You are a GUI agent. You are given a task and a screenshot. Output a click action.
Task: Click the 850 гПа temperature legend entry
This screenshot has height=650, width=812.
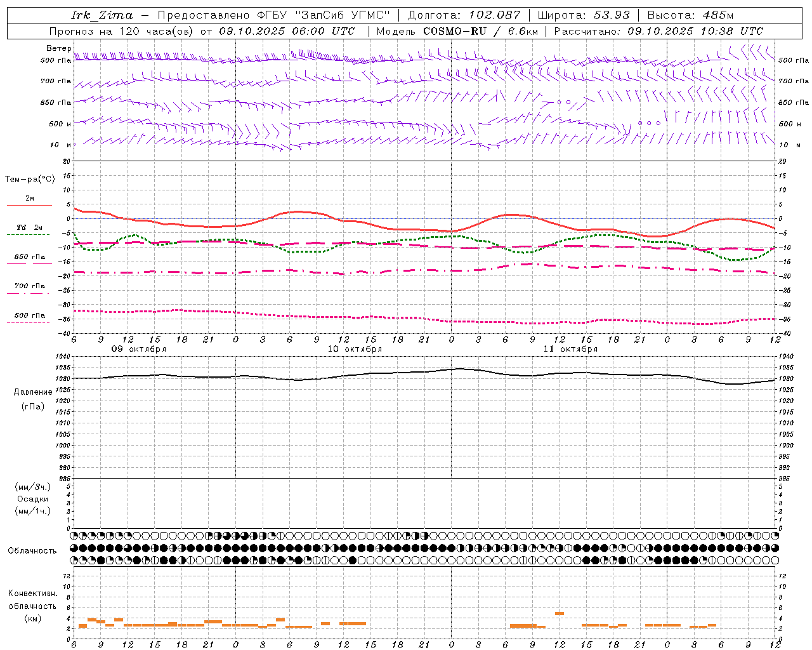point(30,257)
